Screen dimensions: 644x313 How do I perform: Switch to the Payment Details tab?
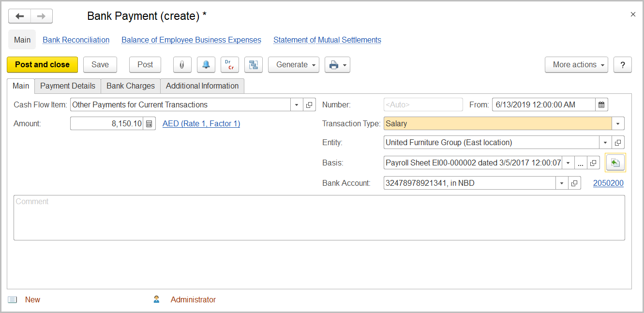click(x=67, y=86)
